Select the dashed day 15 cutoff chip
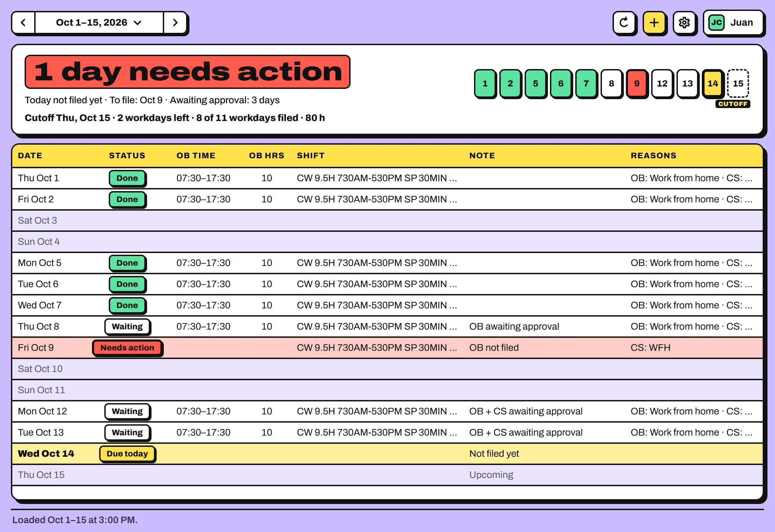Viewport: 775px width, 532px height. coord(738,83)
